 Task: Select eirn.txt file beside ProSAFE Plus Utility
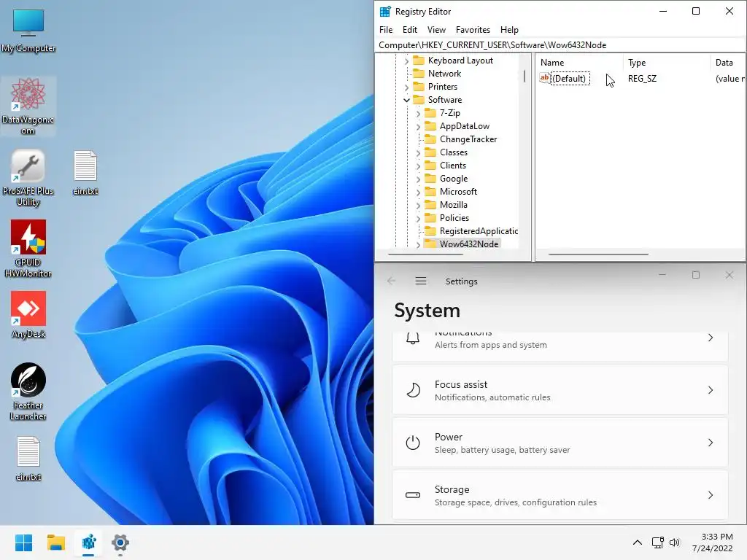85,172
